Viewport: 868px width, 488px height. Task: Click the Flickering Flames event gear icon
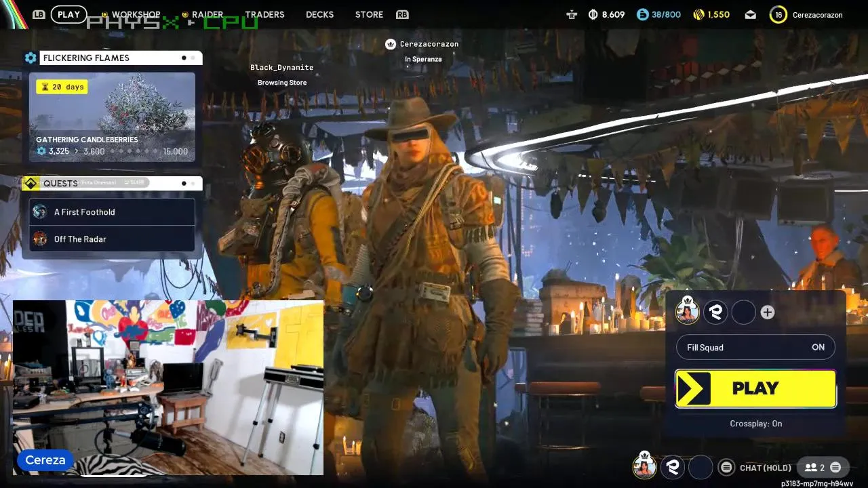(31, 58)
